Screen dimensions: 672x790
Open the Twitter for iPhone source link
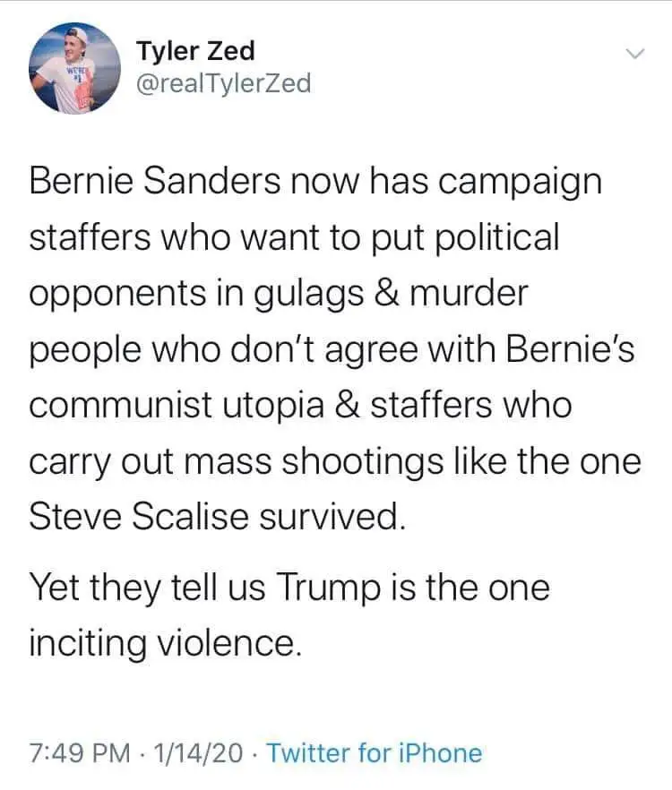coord(375,753)
